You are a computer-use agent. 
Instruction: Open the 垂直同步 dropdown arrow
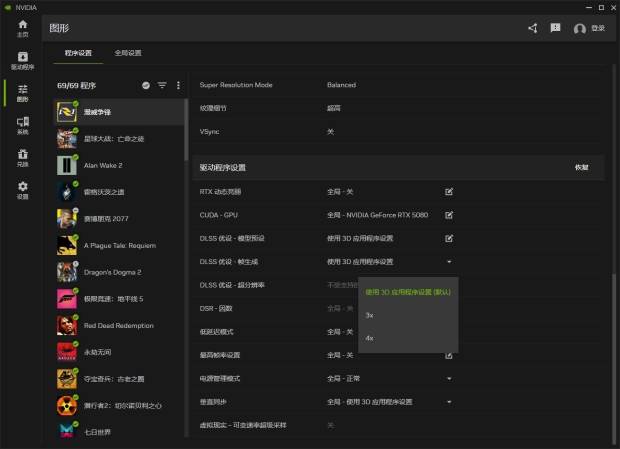click(x=449, y=402)
